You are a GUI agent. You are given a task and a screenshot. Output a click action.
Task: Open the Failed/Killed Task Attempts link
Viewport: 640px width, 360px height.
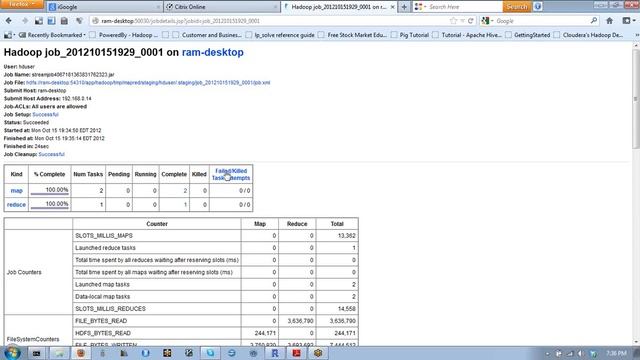point(231,174)
